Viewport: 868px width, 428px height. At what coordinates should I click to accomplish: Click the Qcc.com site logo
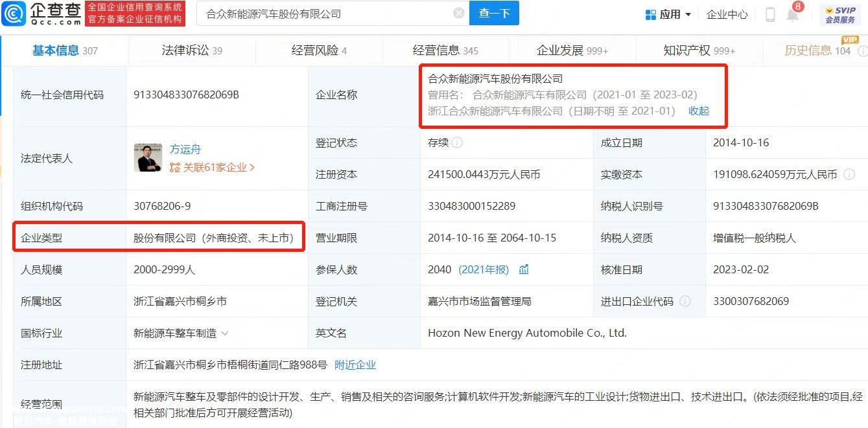point(42,13)
